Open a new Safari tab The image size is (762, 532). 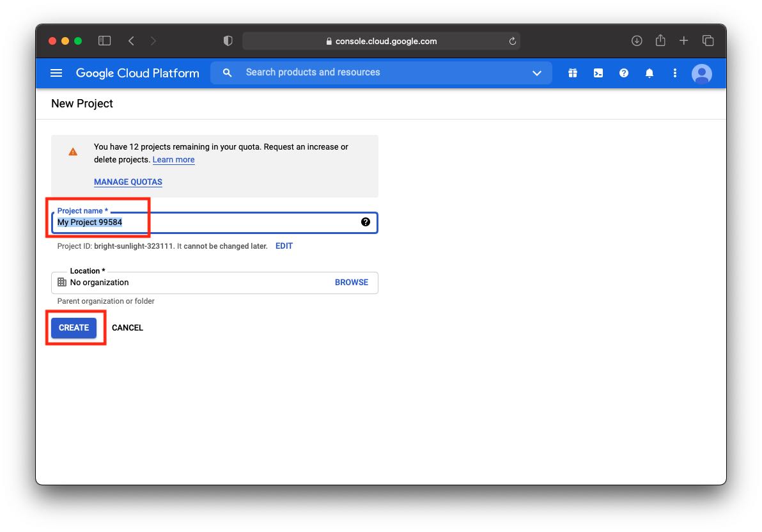(x=684, y=41)
